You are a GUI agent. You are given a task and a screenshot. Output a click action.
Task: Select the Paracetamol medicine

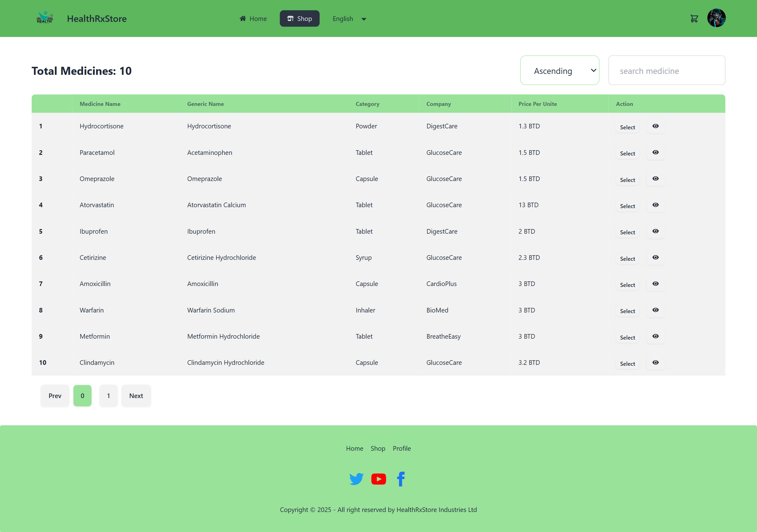[x=627, y=154]
